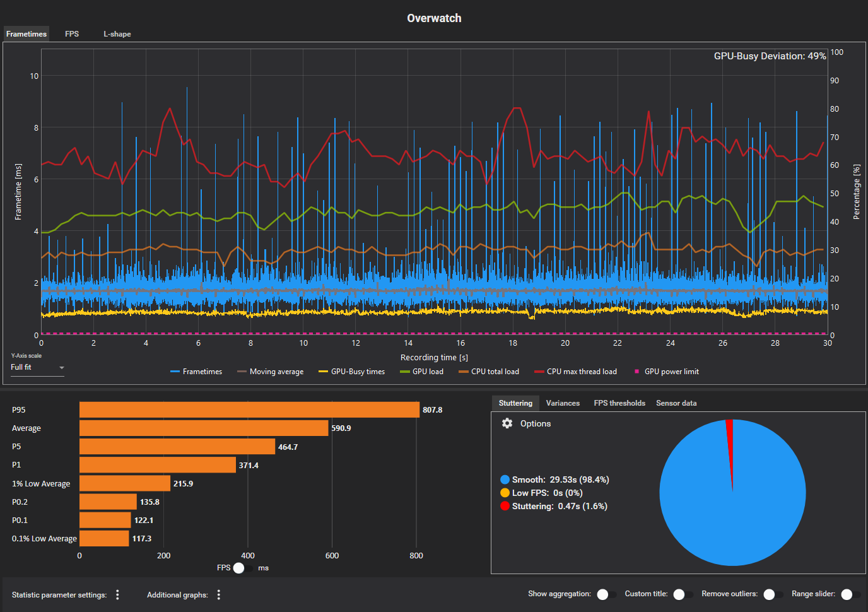Click the Stuttering red legend dot
868x612 pixels.
[505, 506]
